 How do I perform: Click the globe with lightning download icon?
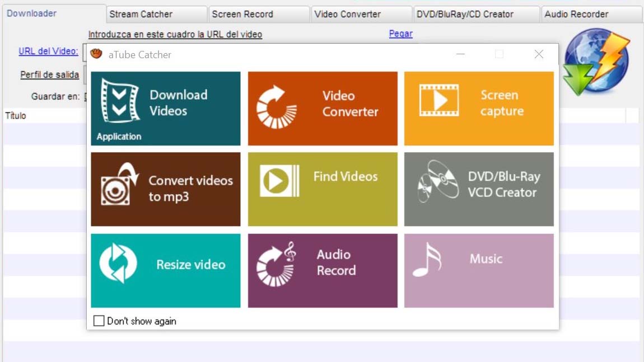tap(596, 62)
